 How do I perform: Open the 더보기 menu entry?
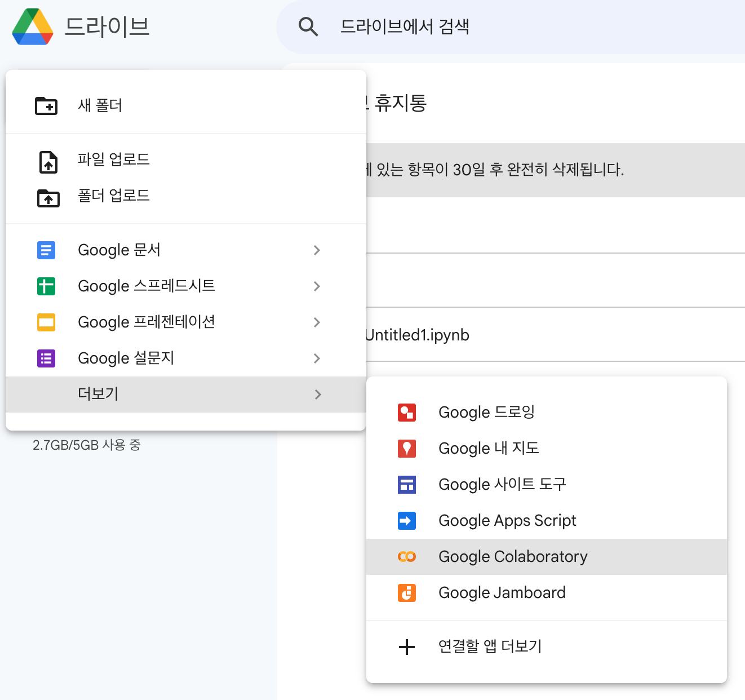(186, 394)
